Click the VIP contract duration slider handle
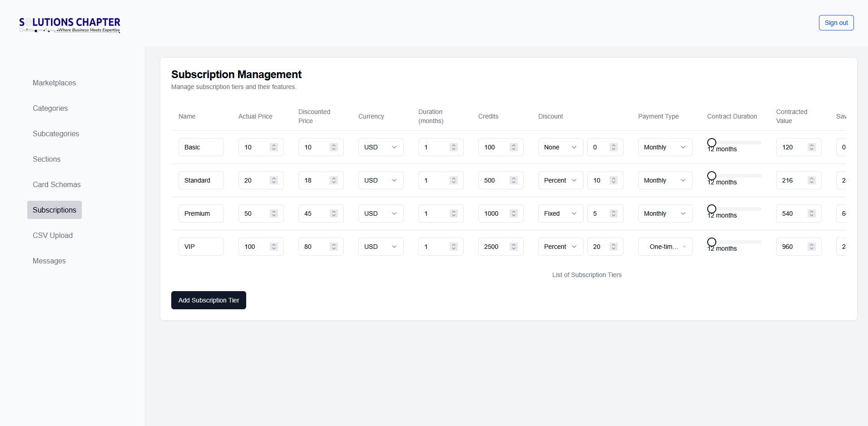This screenshot has width=868, height=426. [x=712, y=242]
